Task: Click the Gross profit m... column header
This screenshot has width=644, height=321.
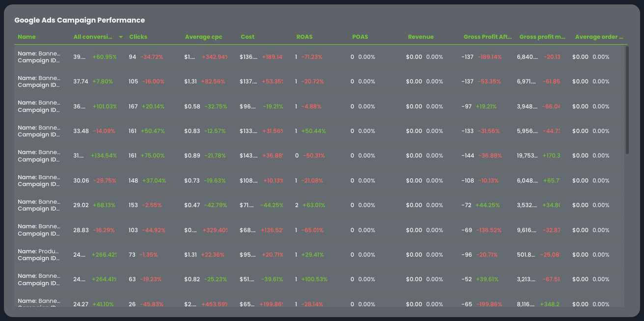Action: 542,37
